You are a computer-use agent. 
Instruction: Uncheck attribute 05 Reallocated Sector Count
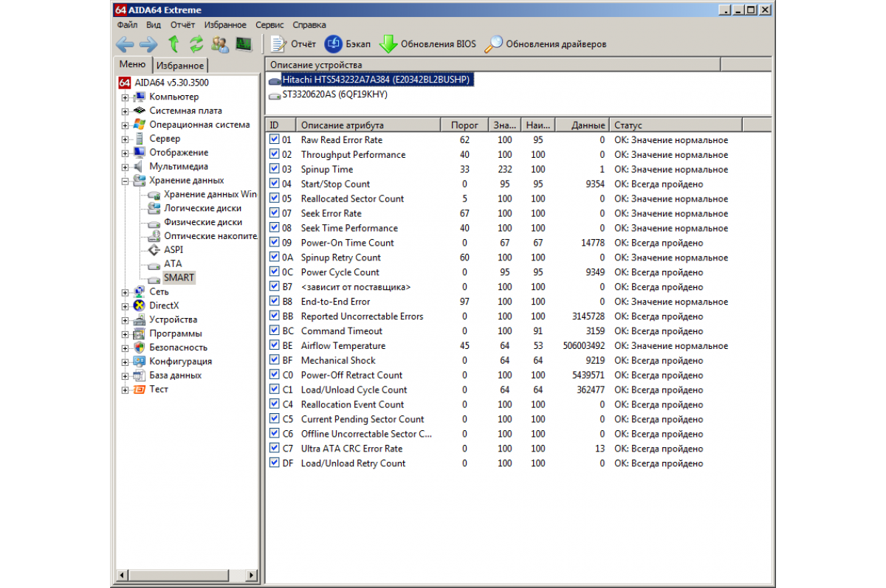point(275,198)
